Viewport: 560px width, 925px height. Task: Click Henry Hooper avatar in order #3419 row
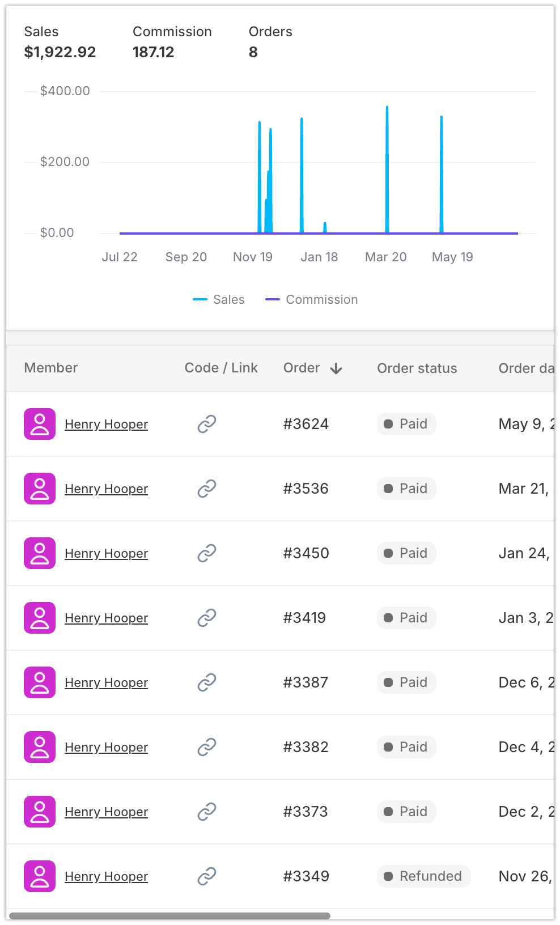40,618
